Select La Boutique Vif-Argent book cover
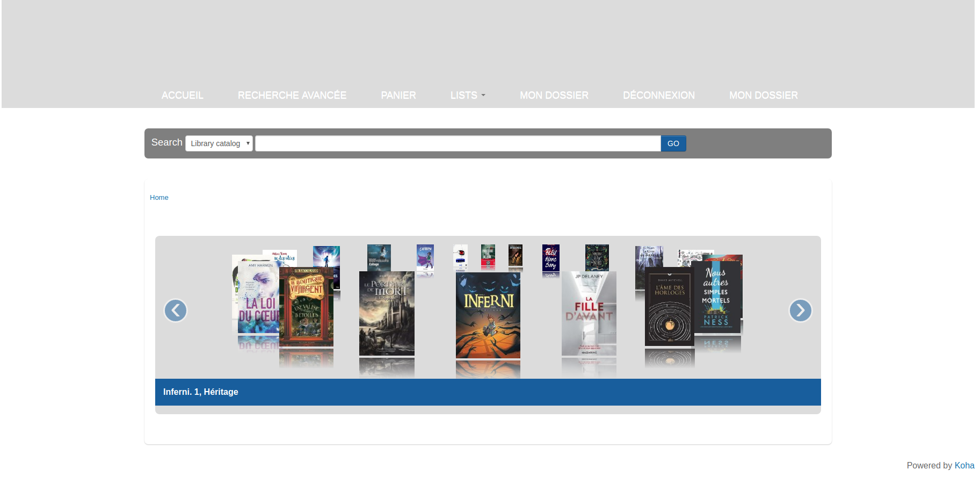Image resolution: width=980 pixels, height=491 pixels. (x=306, y=307)
